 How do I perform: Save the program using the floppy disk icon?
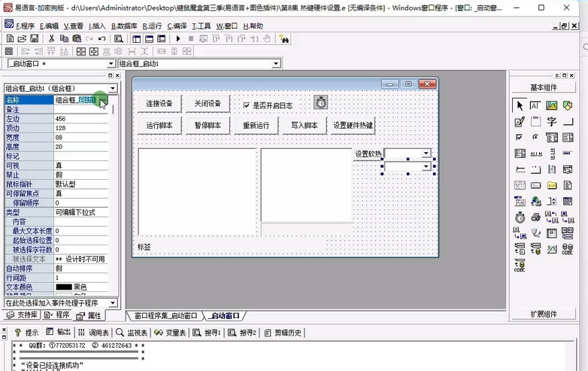pos(34,38)
